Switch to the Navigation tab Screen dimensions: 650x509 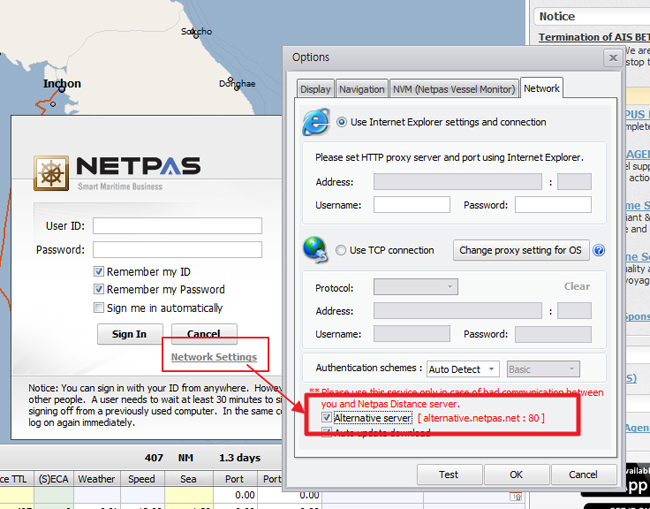(362, 89)
